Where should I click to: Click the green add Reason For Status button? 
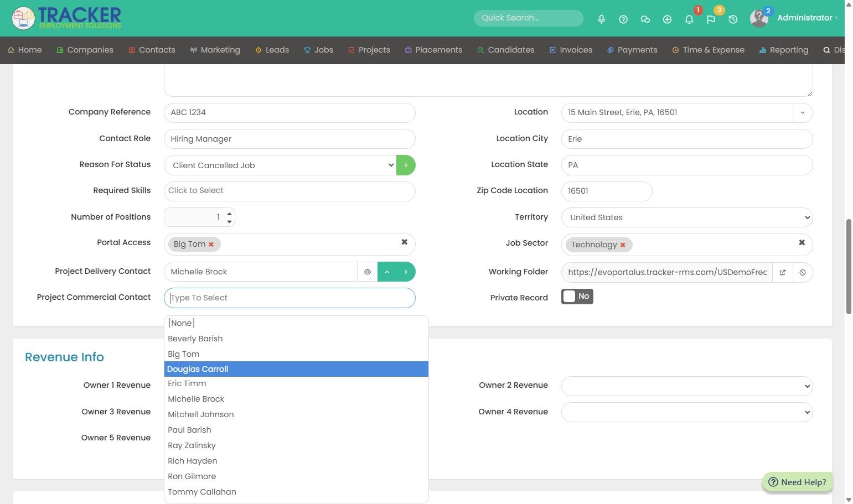[406, 165]
